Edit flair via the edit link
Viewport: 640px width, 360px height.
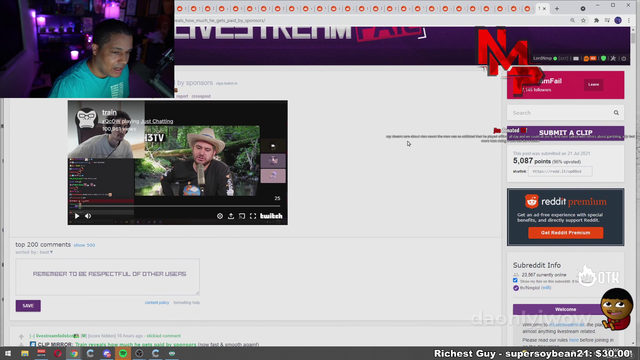[x=546, y=288]
